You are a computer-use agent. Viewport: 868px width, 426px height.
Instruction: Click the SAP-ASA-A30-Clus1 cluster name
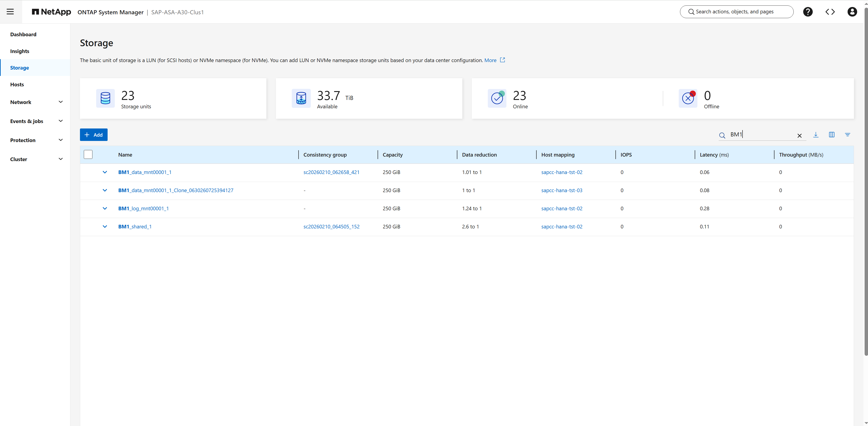point(178,12)
